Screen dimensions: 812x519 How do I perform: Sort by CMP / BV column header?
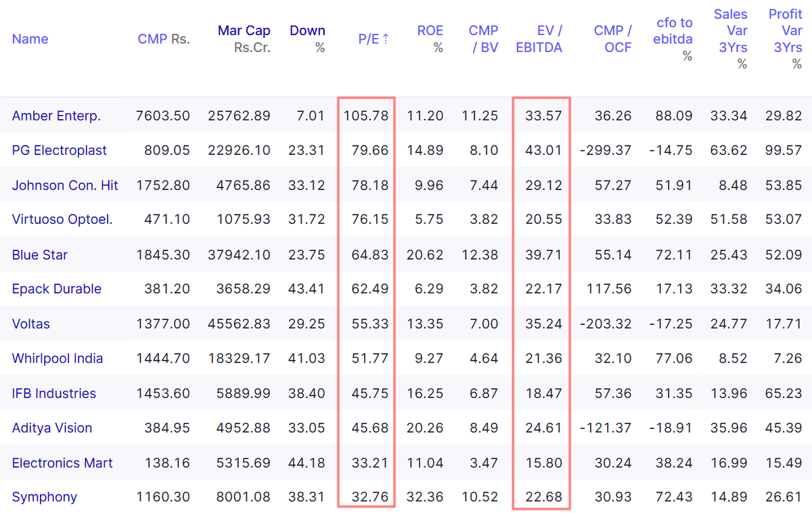coord(484,39)
